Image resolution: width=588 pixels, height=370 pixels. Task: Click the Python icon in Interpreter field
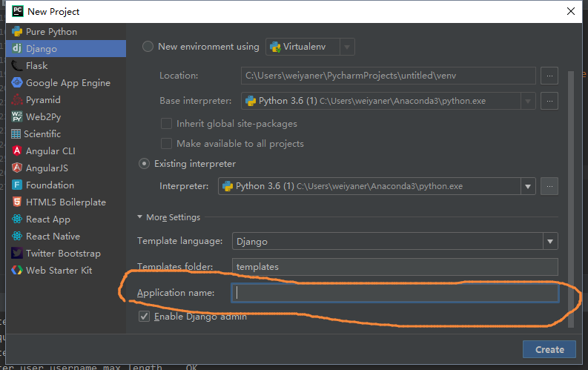click(x=228, y=186)
